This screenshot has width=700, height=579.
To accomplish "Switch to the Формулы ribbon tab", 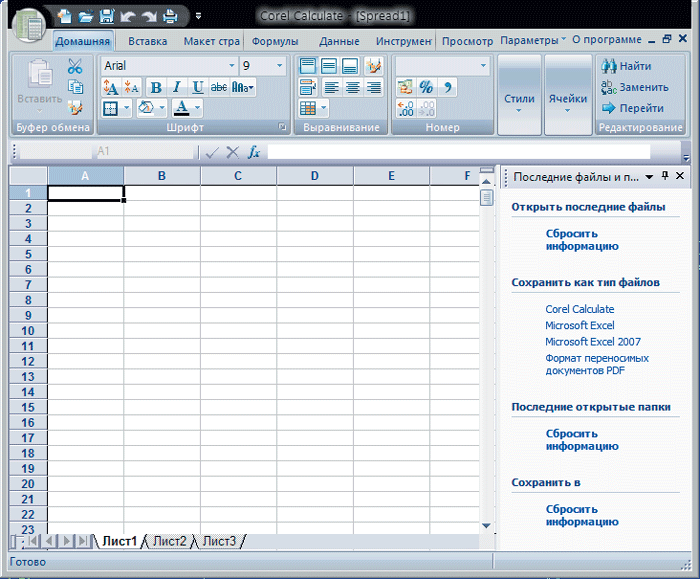I will click(275, 41).
